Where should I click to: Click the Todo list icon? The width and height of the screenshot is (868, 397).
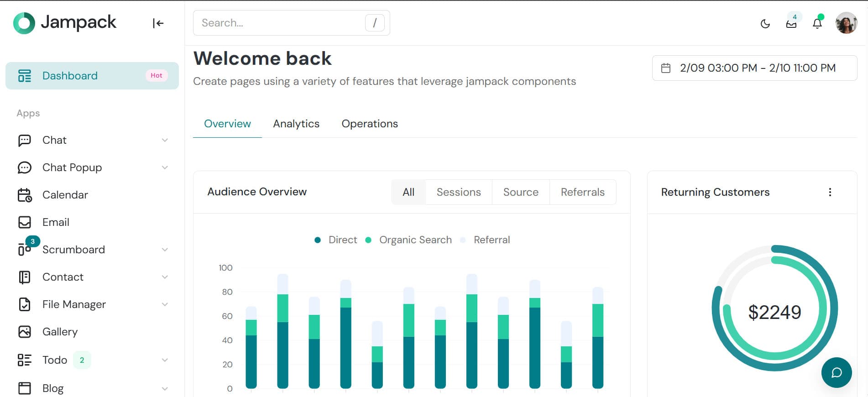(25, 360)
